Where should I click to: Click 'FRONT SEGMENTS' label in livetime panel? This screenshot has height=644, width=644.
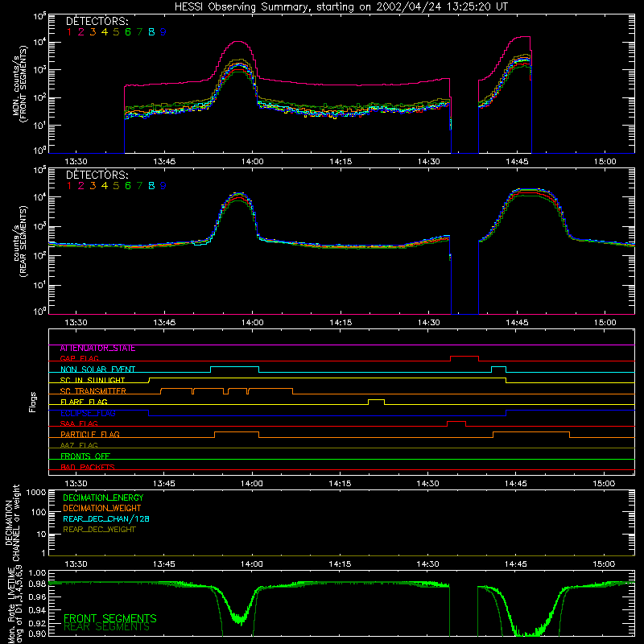pos(110,618)
